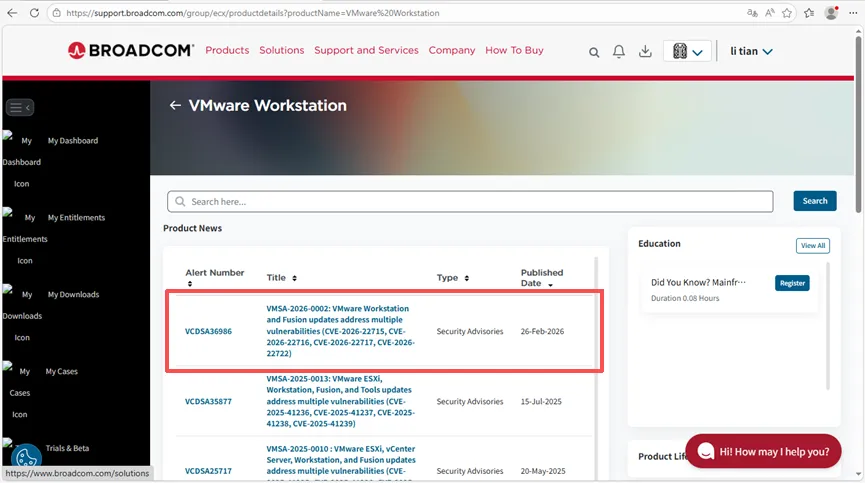
Task: Open cookie settings icon
Action: [26, 458]
